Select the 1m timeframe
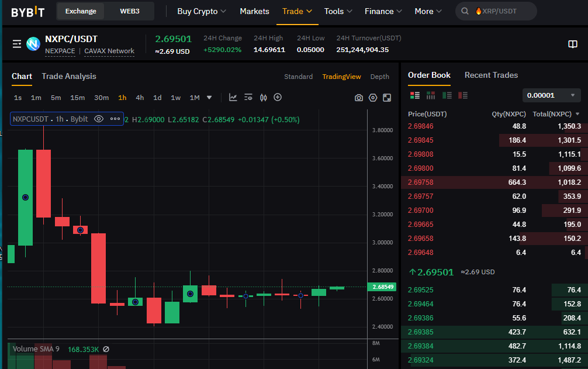Screen dimensions: 588x369 point(36,98)
